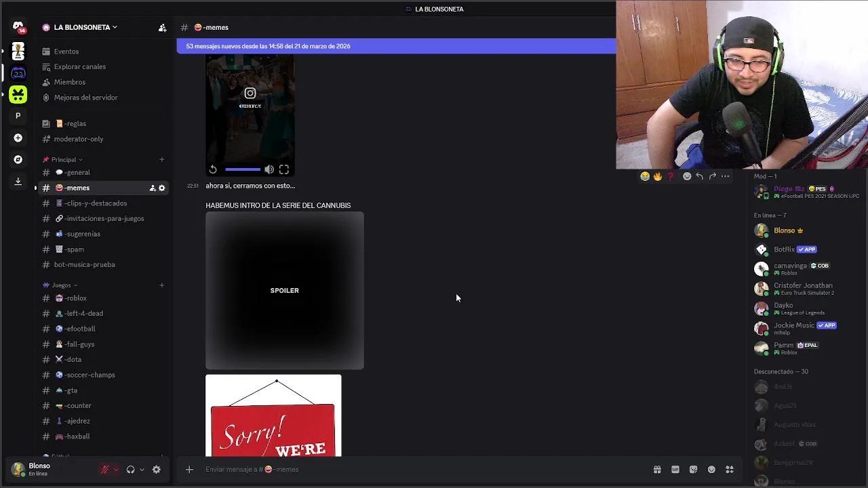Open user settings gear icon
Viewport: 868px width, 488px height.
click(x=157, y=470)
